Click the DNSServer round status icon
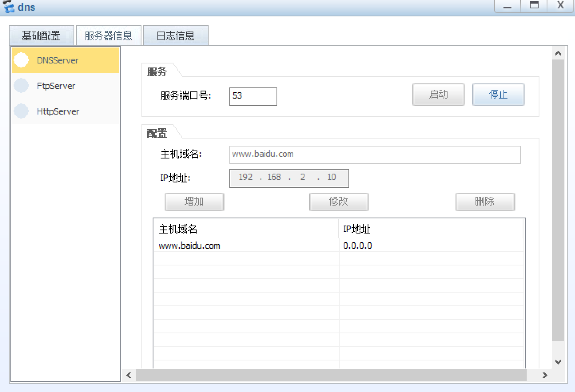This screenshot has height=392, width=575. pyautogui.click(x=21, y=60)
